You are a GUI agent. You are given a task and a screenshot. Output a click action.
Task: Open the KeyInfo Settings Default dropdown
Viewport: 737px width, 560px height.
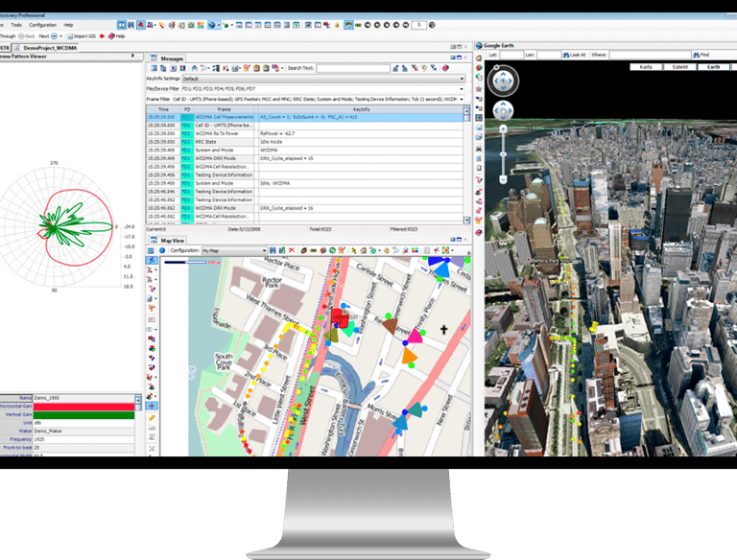[323, 79]
